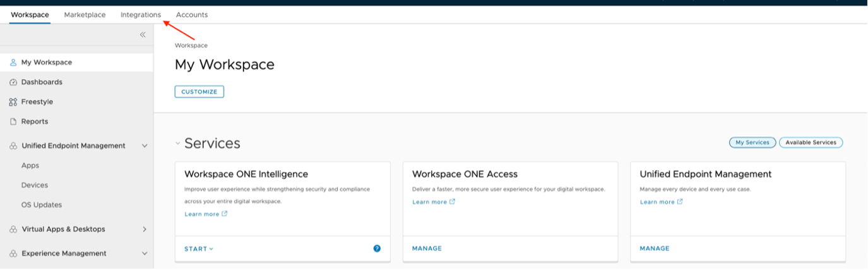Toggle the Available Services filter pill

(811, 142)
